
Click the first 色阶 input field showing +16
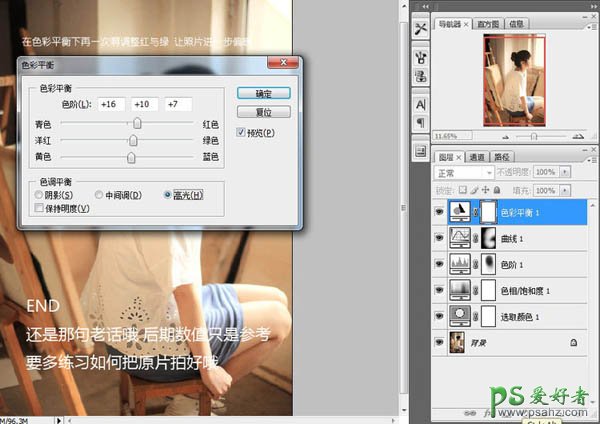coord(110,104)
